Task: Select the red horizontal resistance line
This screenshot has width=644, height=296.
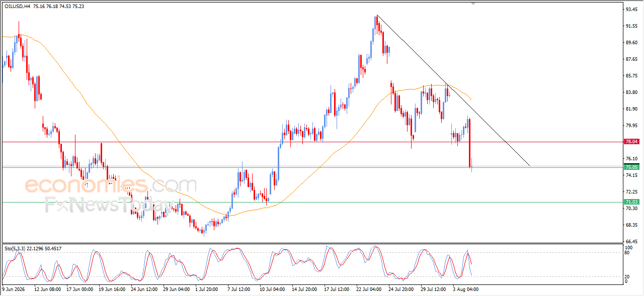Action: pos(312,142)
